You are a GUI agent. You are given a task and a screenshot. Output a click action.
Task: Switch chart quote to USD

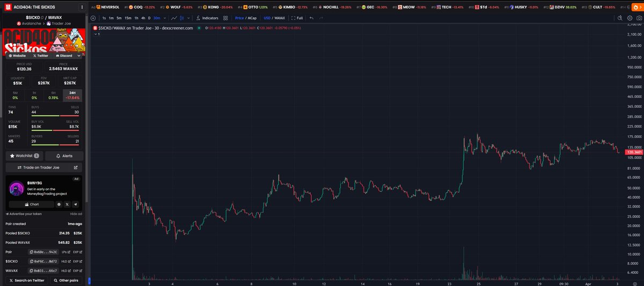[x=267, y=18]
